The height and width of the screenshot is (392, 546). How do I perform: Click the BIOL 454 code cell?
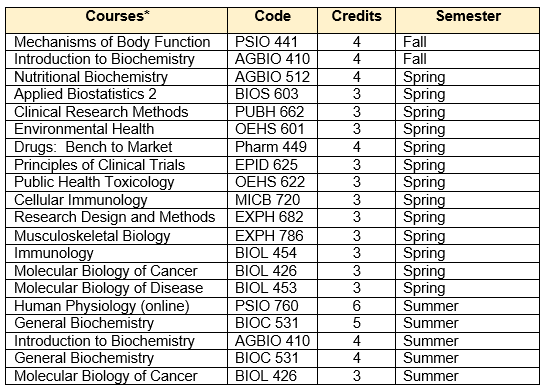273,253
